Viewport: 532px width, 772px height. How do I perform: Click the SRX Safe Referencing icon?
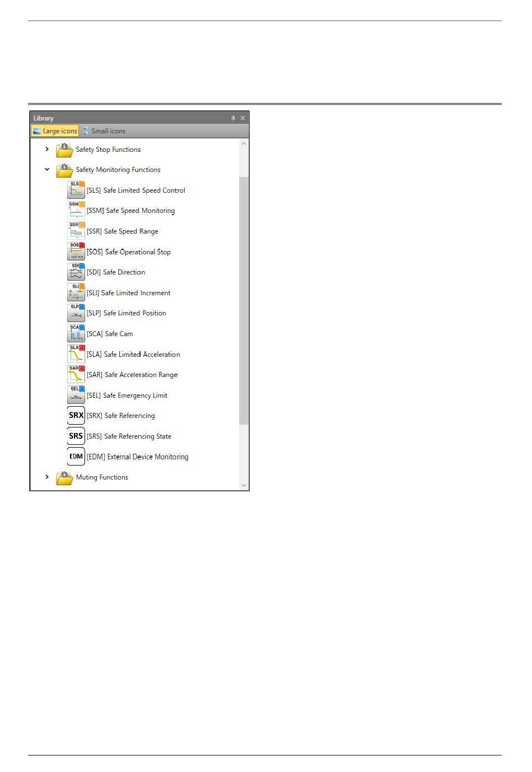click(x=76, y=415)
